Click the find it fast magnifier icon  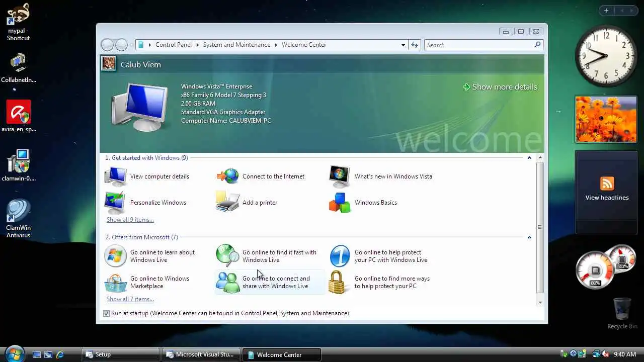[x=227, y=256]
